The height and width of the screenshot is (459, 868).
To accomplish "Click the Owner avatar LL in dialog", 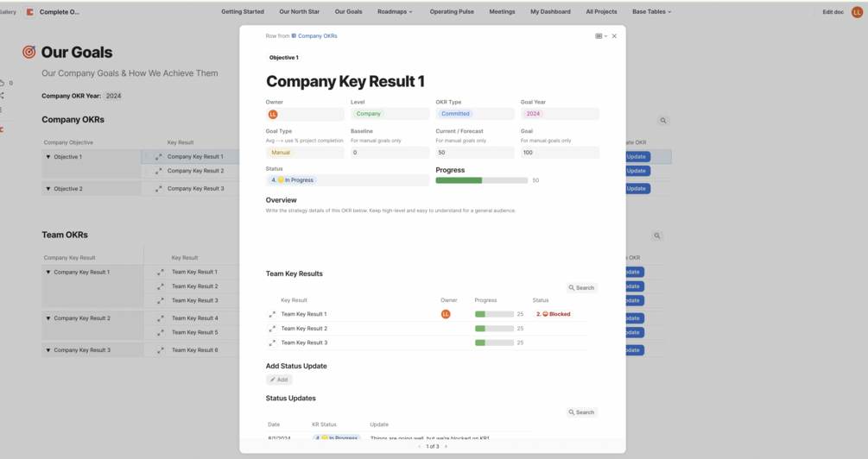I will click(x=273, y=115).
